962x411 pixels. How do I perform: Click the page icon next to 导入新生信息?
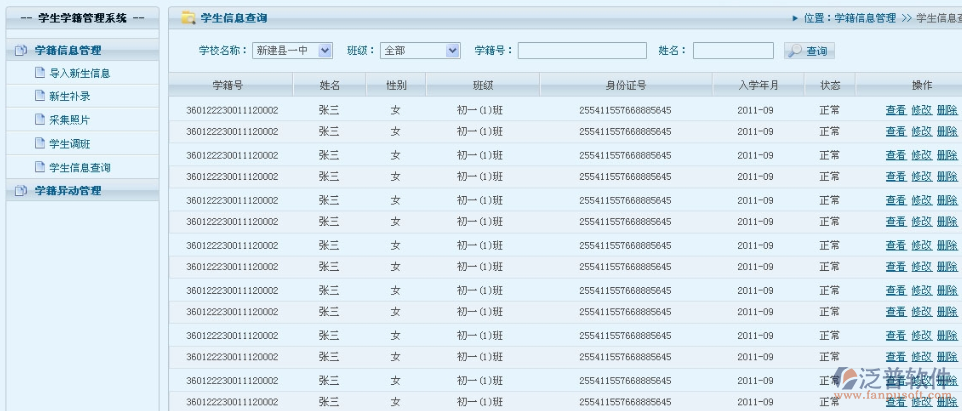[x=40, y=73]
